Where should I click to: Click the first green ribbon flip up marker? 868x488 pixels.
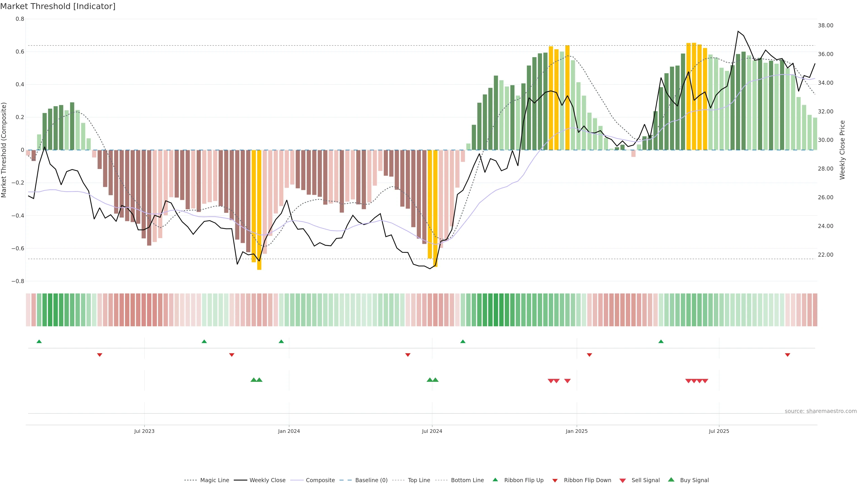tap(39, 342)
